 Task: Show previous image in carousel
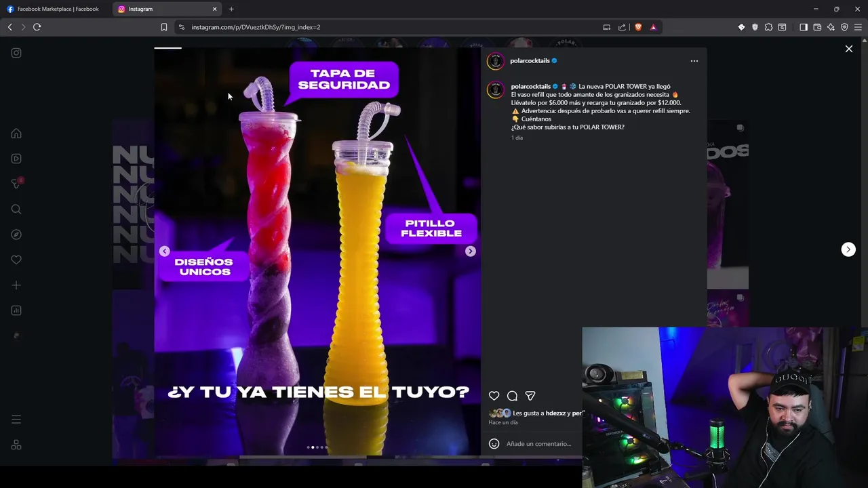[x=164, y=251]
